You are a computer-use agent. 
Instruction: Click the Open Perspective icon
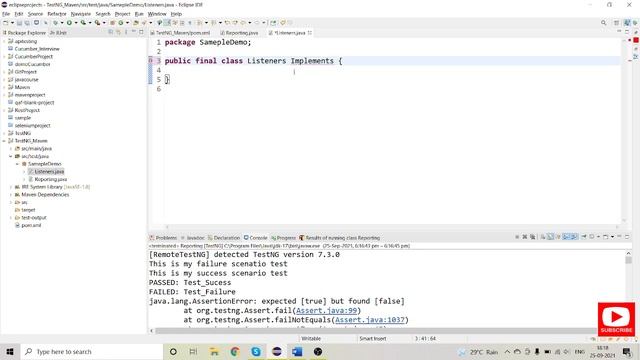pyautogui.click(x=616, y=23)
